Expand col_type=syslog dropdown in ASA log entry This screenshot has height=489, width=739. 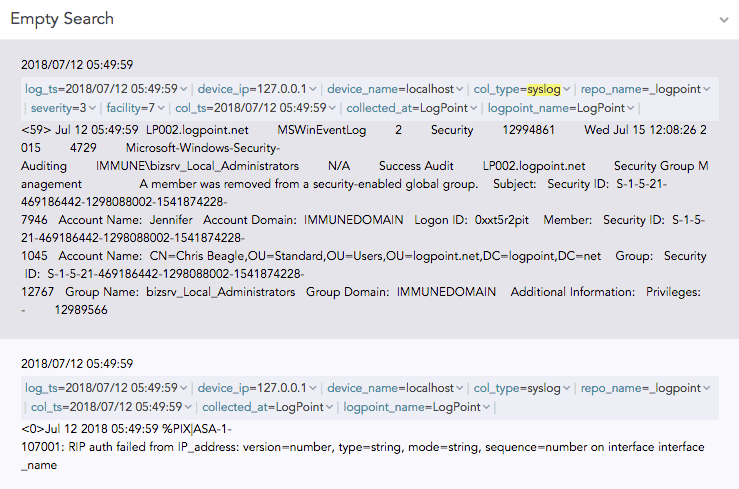567,388
